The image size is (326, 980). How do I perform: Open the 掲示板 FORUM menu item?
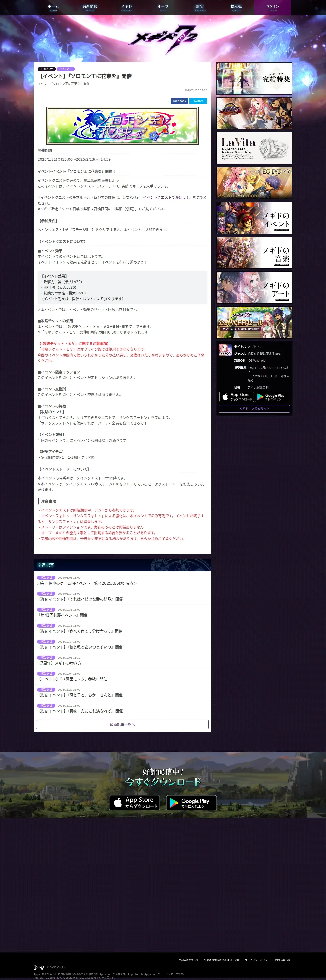pos(236,8)
